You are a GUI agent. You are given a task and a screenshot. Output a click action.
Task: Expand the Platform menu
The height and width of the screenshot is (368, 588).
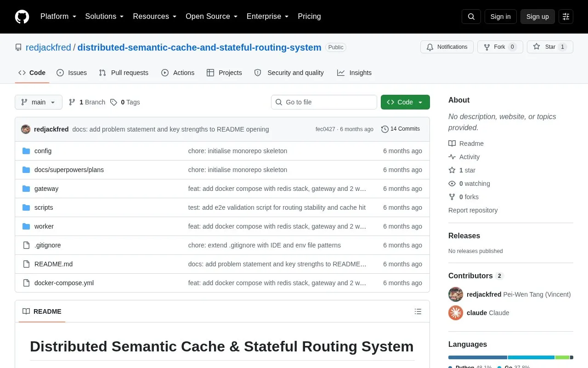coord(58,17)
